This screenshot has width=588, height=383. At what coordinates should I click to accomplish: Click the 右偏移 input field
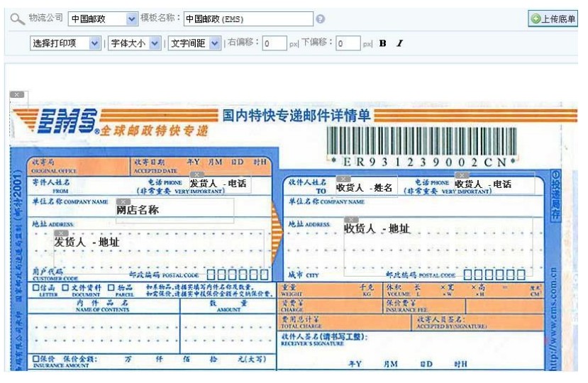pos(274,43)
